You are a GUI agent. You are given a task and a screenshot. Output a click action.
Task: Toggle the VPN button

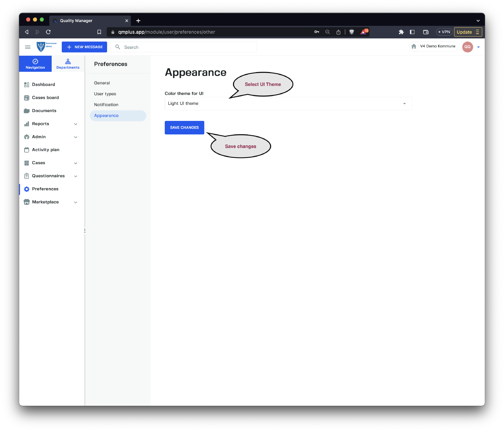click(444, 32)
